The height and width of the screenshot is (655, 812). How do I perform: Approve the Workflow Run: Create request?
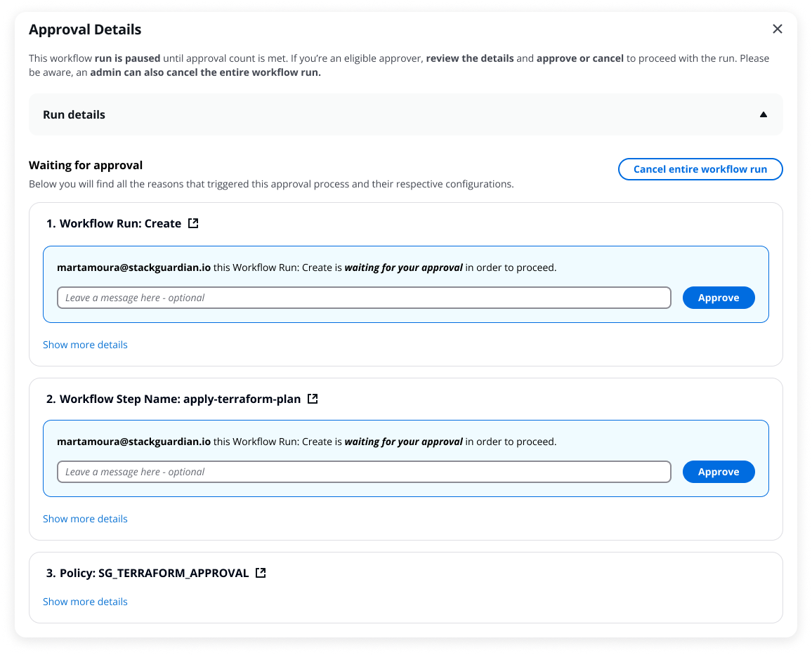(x=719, y=297)
